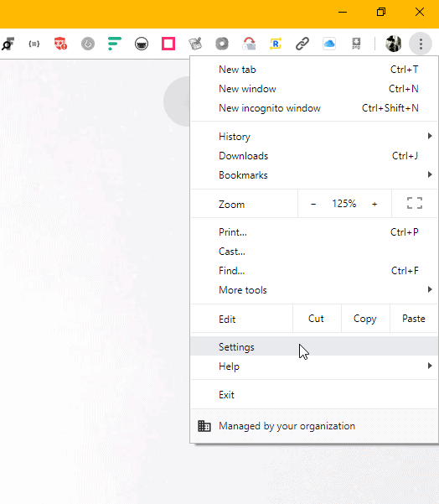
Task: Toggle fullscreen mode icon in Zoom row
Action: click(415, 203)
